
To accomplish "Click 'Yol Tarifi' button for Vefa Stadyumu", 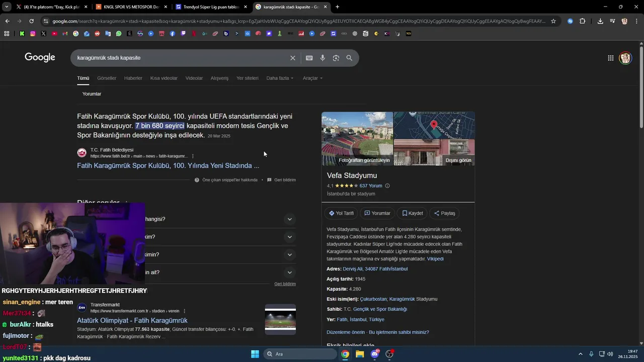I will coord(341,213).
